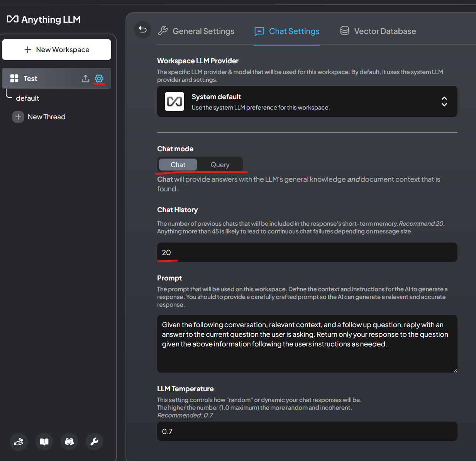Open the documentation book icon
This screenshot has width=476, height=461.
[x=44, y=442]
